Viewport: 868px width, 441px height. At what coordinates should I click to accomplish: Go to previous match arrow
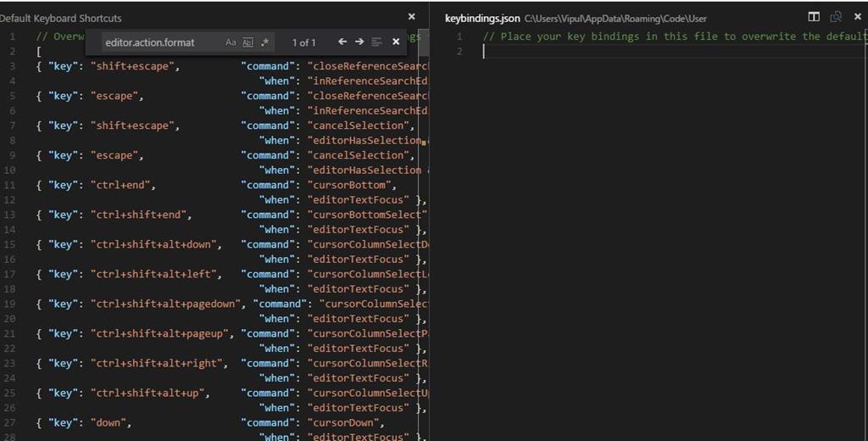[342, 42]
